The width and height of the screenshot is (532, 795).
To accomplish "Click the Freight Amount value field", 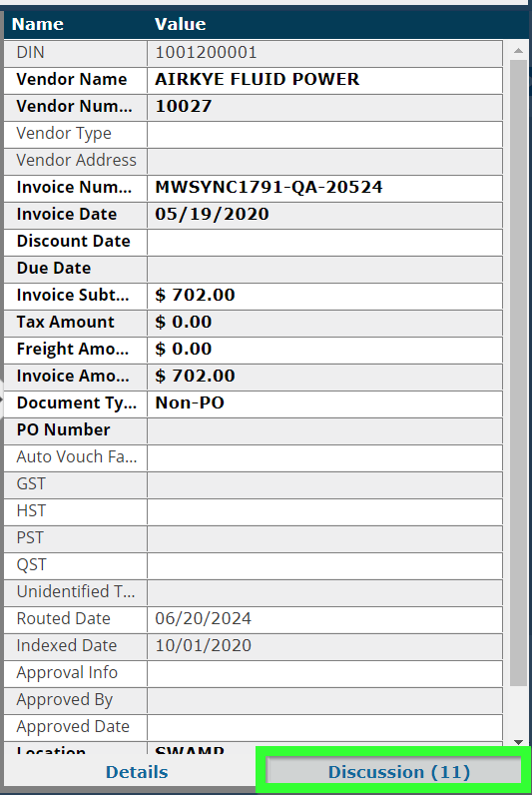I will (x=324, y=349).
